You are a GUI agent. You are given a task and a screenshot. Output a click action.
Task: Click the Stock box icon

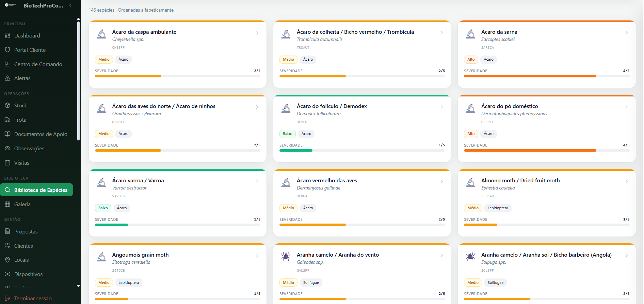click(x=7, y=105)
